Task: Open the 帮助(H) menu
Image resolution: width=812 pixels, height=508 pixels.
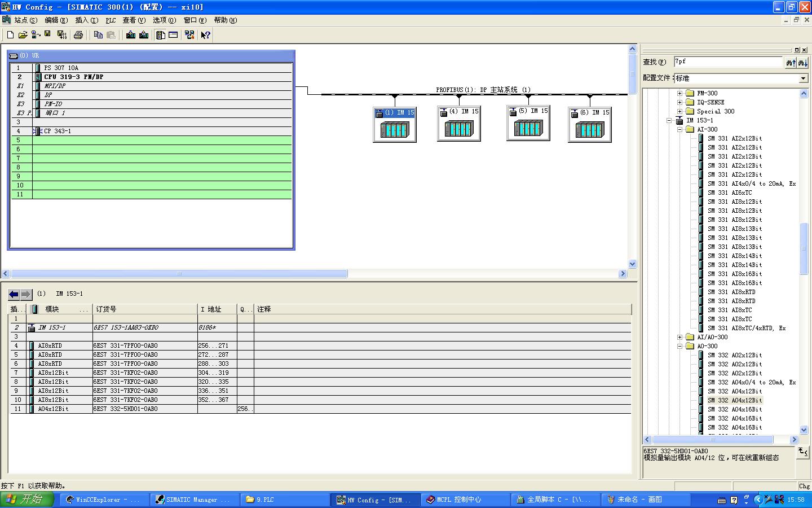Action: pyautogui.click(x=226, y=20)
